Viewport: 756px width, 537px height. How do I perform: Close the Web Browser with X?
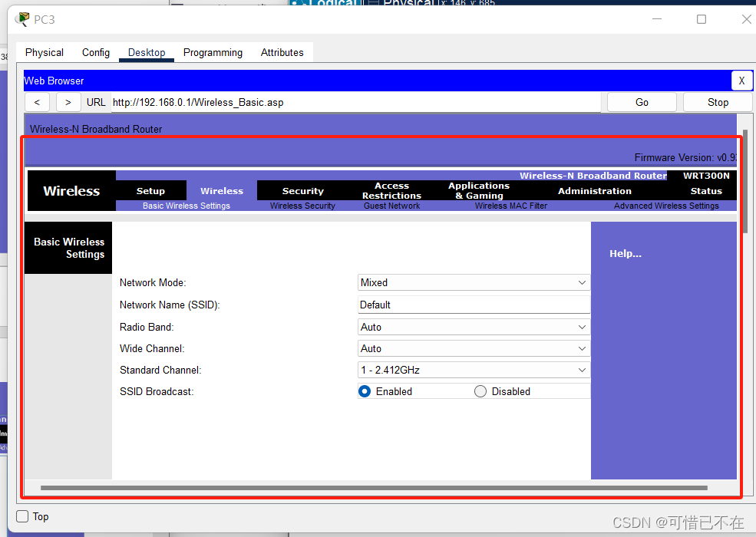tap(741, 81)
